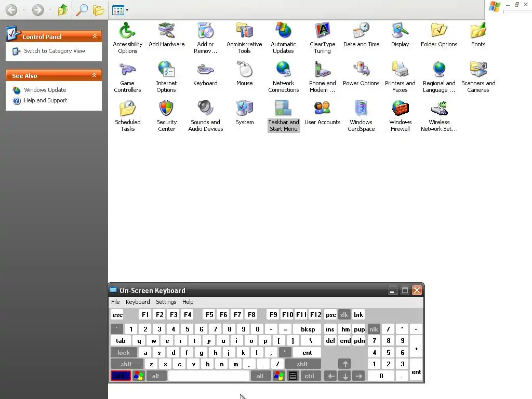
Task: Click the left Windows logo key
Action: pos(138,376)
